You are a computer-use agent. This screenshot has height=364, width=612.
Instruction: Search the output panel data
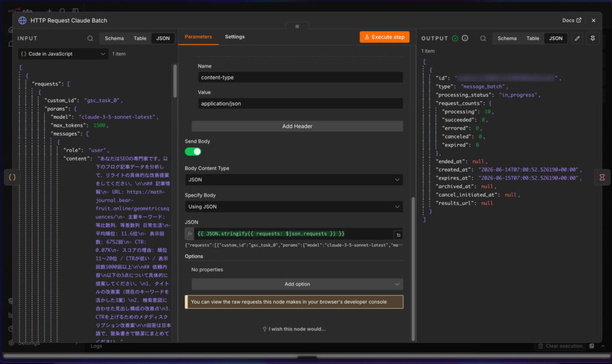tap(483, 38)
